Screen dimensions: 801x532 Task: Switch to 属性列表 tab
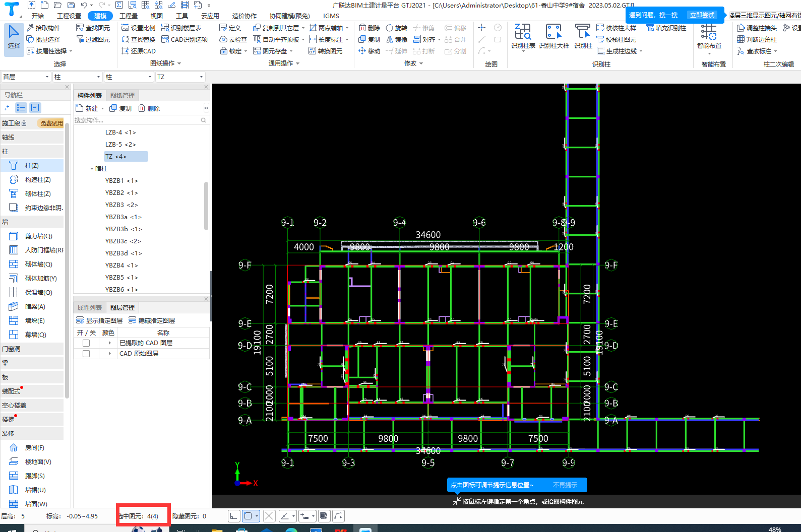[90, 307]
